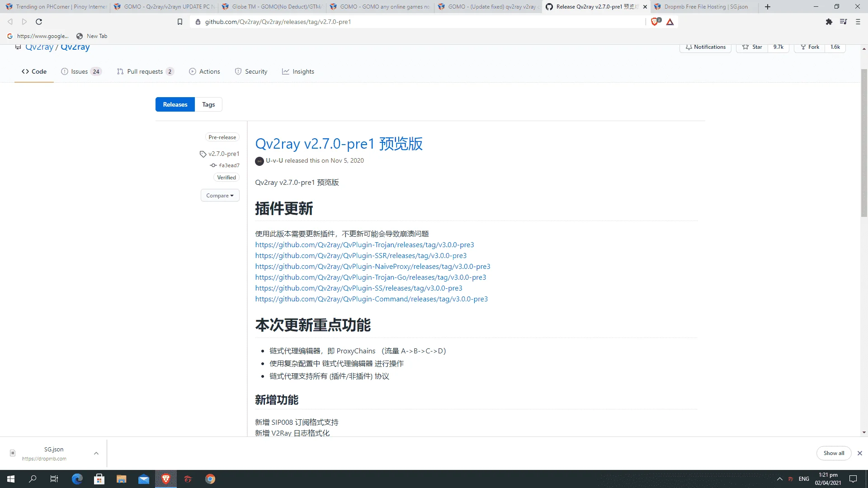Open Brave Shields lion icon
Viewport: 868px width, 488px height.
tap(655, 22)
